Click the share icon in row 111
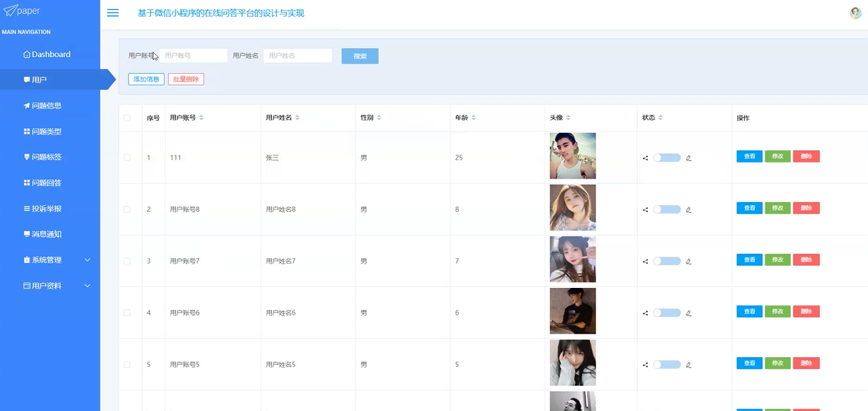The width and height of the screenshot is (868, 411). pyautogui.click(x=645, y=158)
